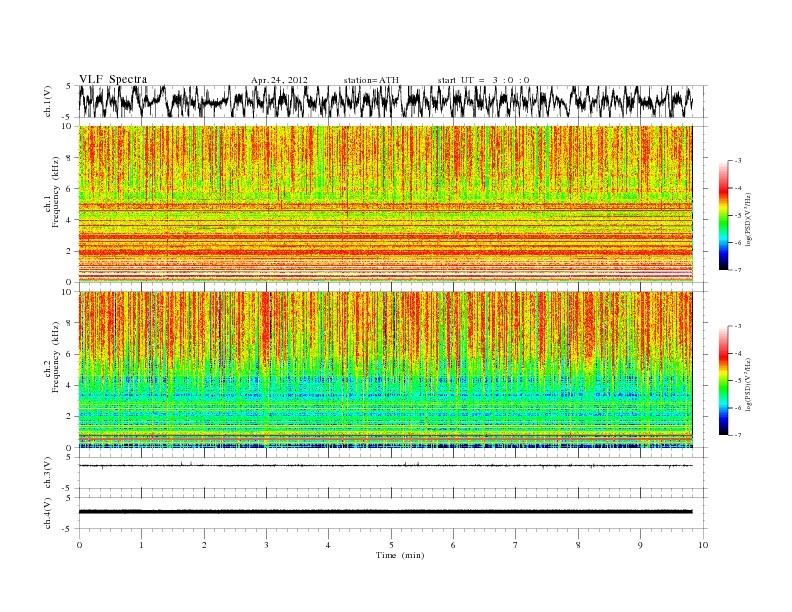Click the ch.2 spectrogram '8' kHz tick label

(x=69, y=323)
